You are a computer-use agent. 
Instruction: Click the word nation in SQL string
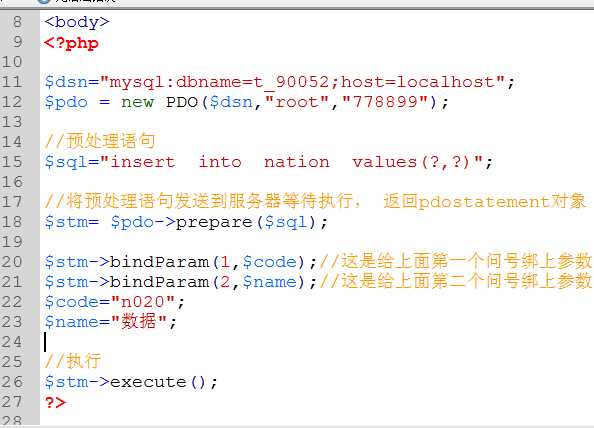(x=297, y=162)
